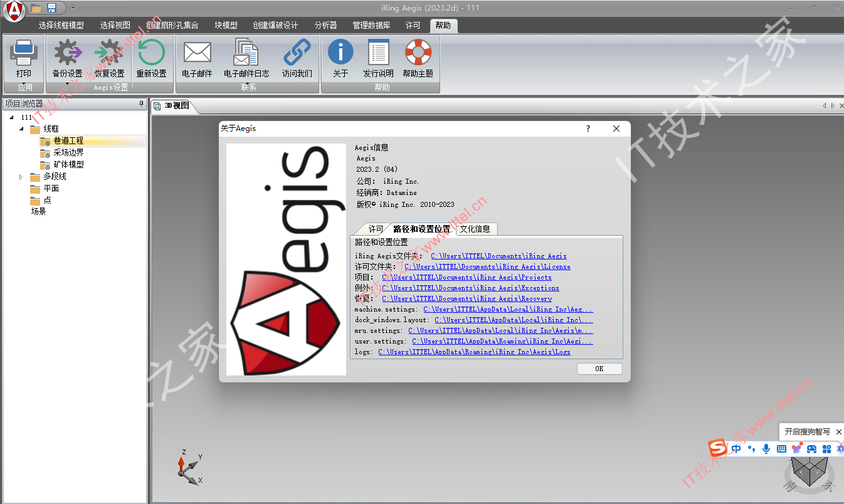Open the 电子邮件日志 icon
Viewport: 844px width, 504px height.
(246, 53)
